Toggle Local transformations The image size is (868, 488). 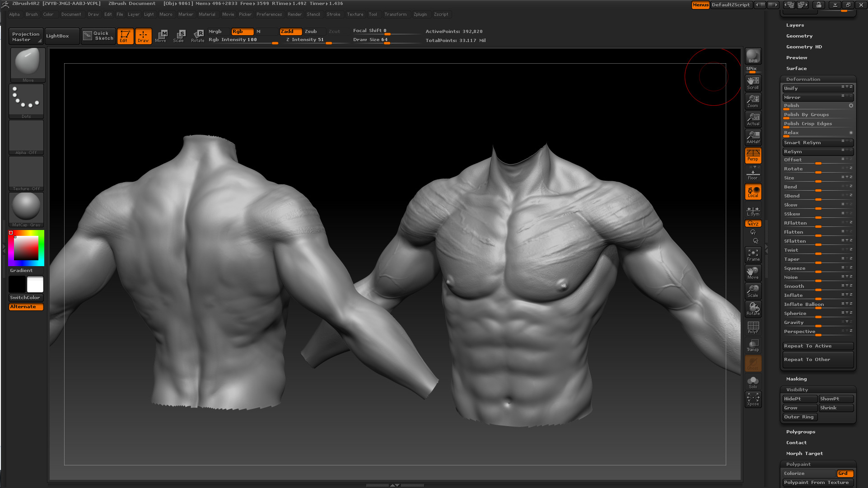click(x=753, y=192)
